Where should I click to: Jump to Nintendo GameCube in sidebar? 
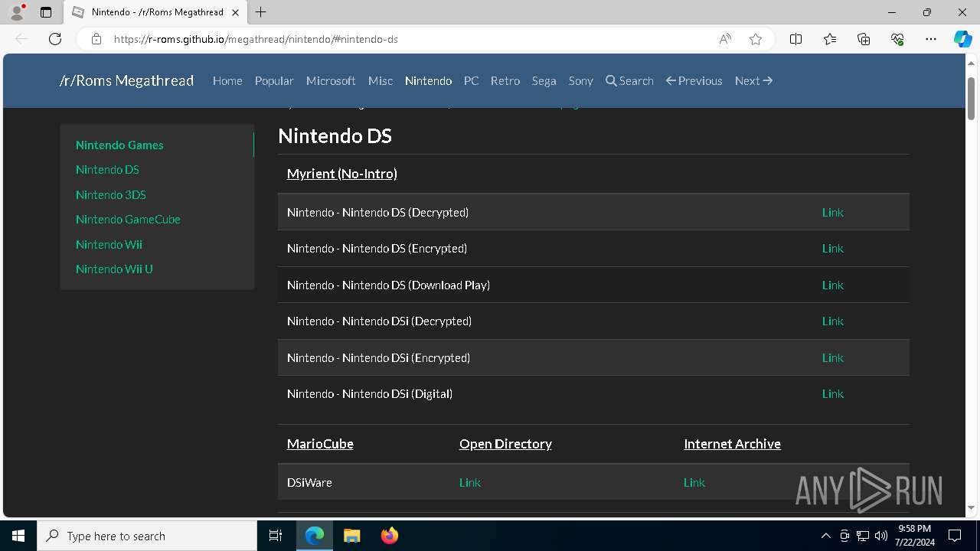point(128,219)
